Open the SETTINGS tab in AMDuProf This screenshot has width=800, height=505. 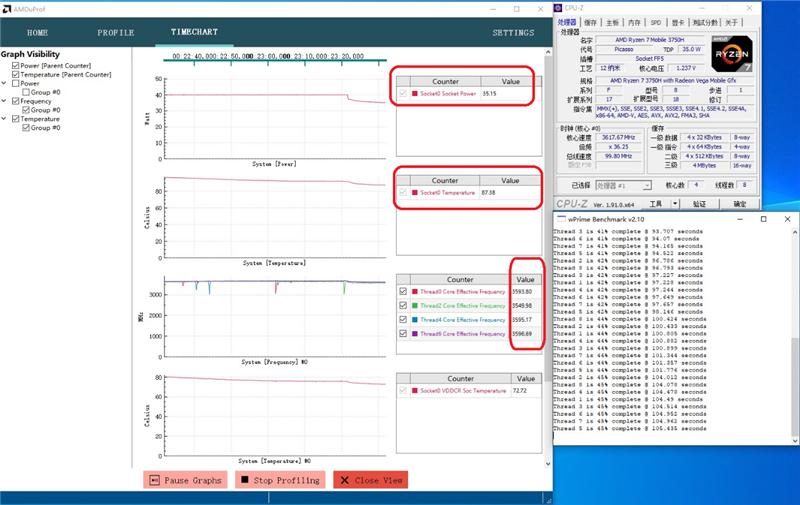(x=513, y=33)
